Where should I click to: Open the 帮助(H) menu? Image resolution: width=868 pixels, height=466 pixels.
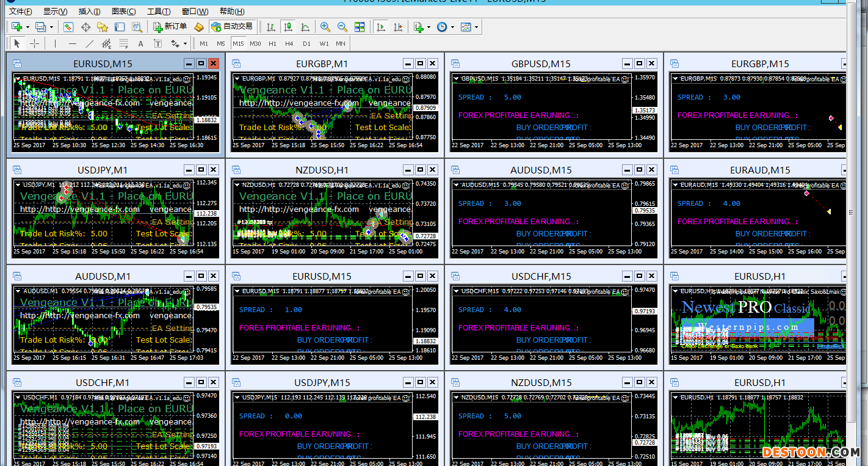pos(232,12)
